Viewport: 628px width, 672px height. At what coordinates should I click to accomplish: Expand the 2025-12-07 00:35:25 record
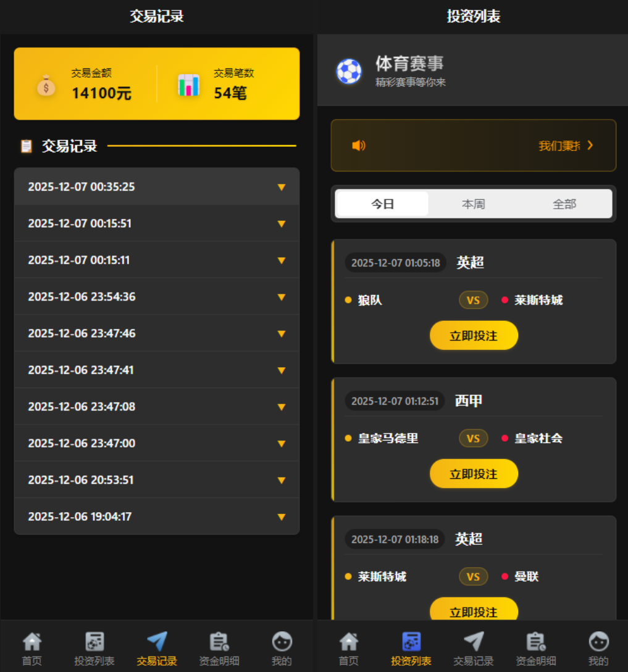click(x=157, y=187)
